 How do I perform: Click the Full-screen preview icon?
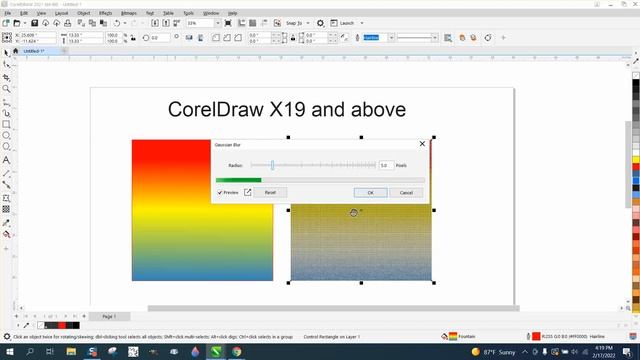(x=228, y=23)
